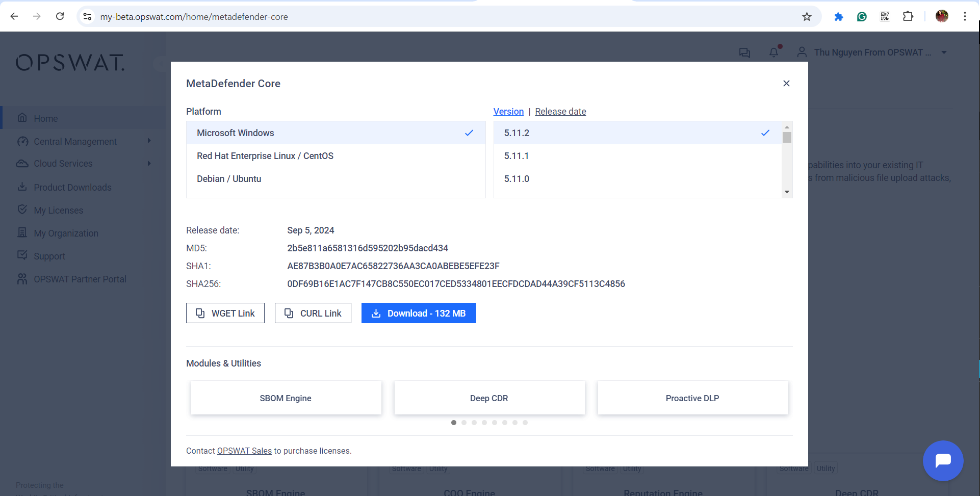
Task: Close the MetaDefender Core dialog
Action: 786,83
